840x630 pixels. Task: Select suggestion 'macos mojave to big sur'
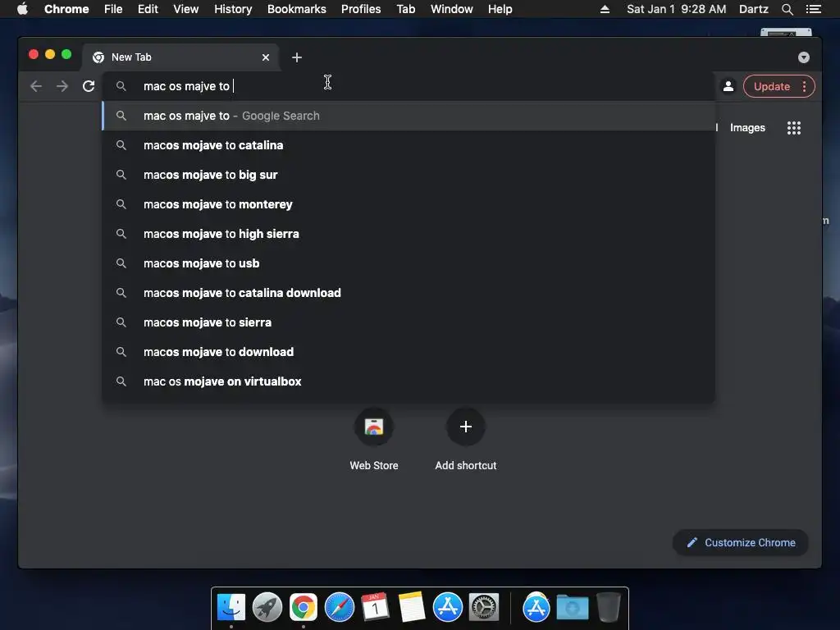pos(409,175)
